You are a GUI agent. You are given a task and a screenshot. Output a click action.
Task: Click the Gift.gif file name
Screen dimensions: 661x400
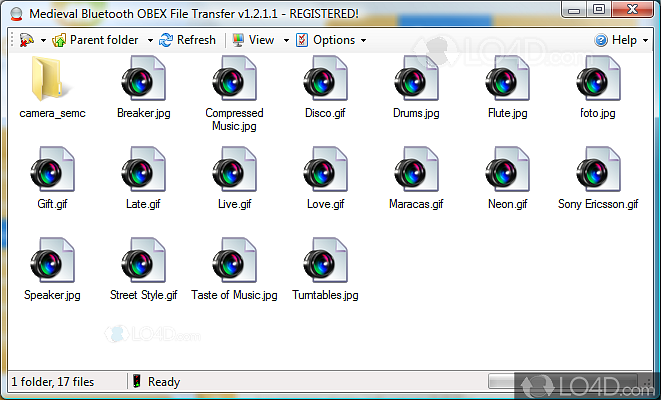(52, 204)
